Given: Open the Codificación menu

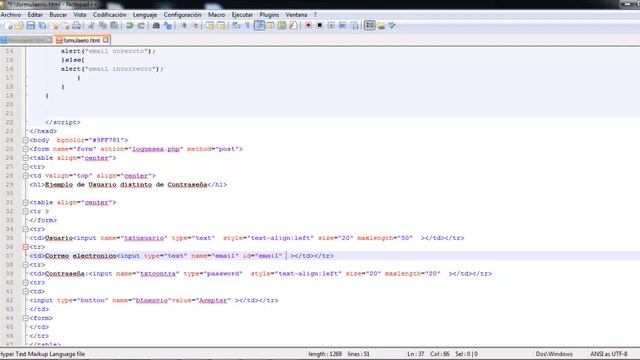Looking at the screenshot, I should tap(109, 15).
